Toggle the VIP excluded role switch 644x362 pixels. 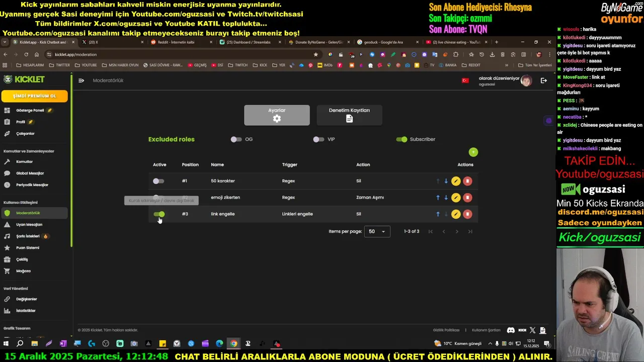(318, 139)
